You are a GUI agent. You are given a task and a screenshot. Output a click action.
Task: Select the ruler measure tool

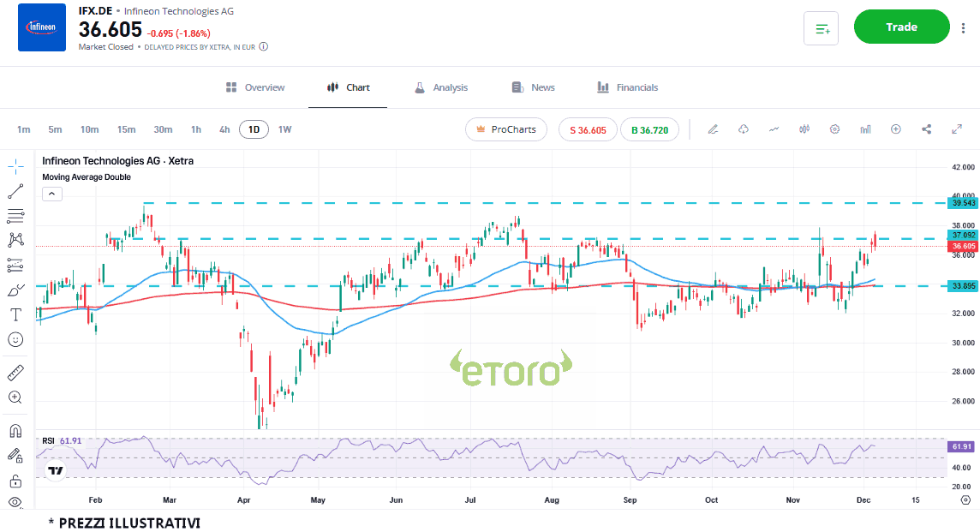pyautogui.click(x=15, y=373)
